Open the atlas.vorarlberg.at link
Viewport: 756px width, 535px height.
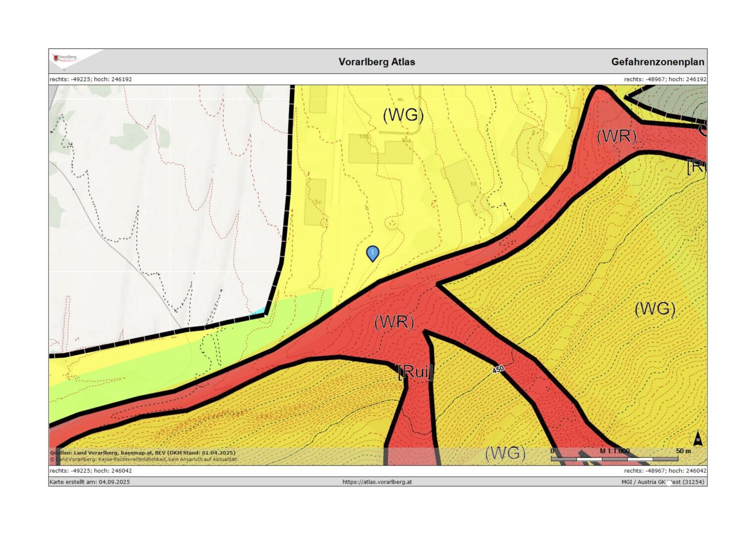[377, 481]
